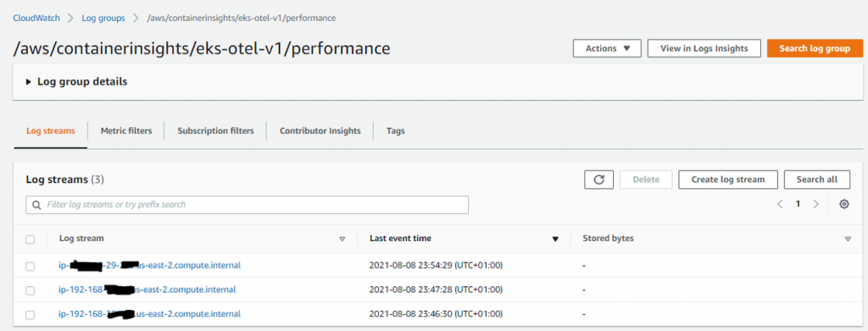Switch to the Tags tab

395,131
